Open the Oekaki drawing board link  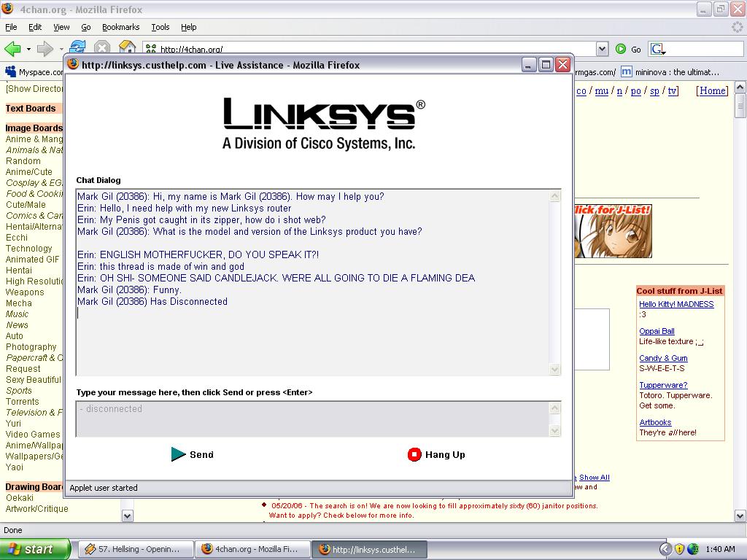[20, 498]
